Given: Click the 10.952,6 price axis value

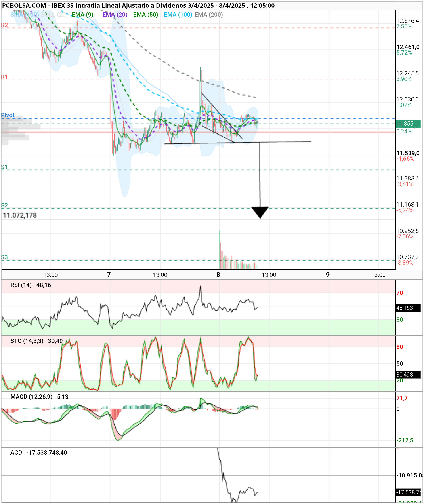Looking at the screenshot, I should 407,231.
